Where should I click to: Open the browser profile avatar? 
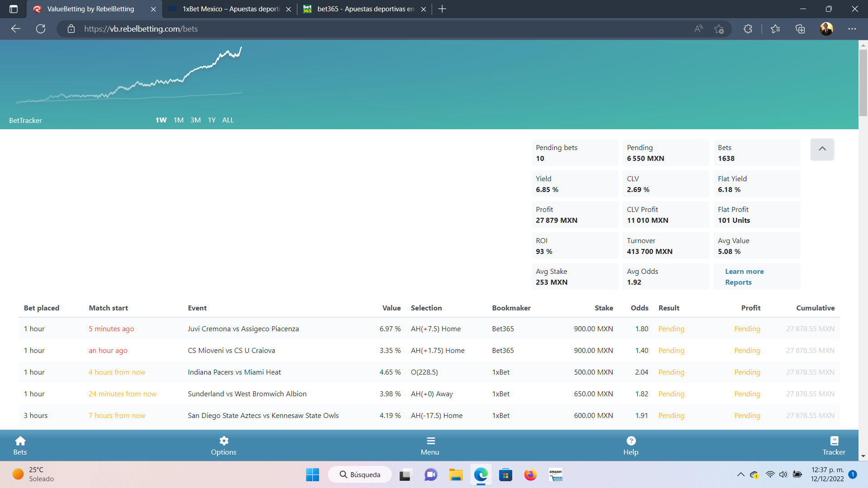point(826,29)
